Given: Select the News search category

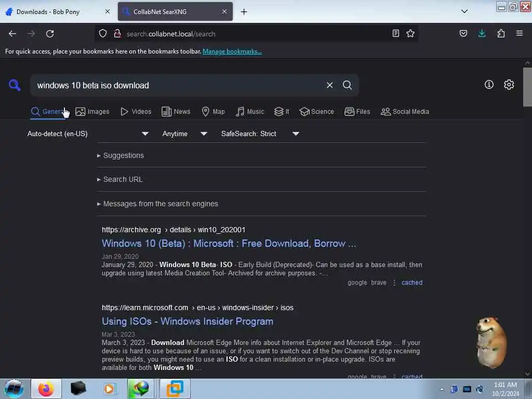Looking at the screenshot, I should (176, 112).
